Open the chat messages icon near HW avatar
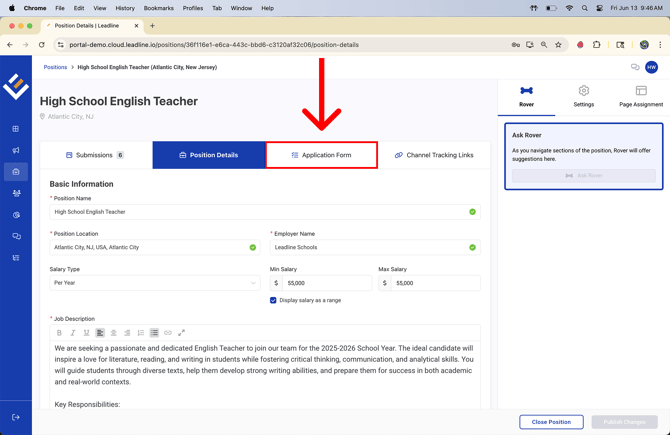Image resolution: width=670 pixels, height=435 pixels. (x=635, y=67)
